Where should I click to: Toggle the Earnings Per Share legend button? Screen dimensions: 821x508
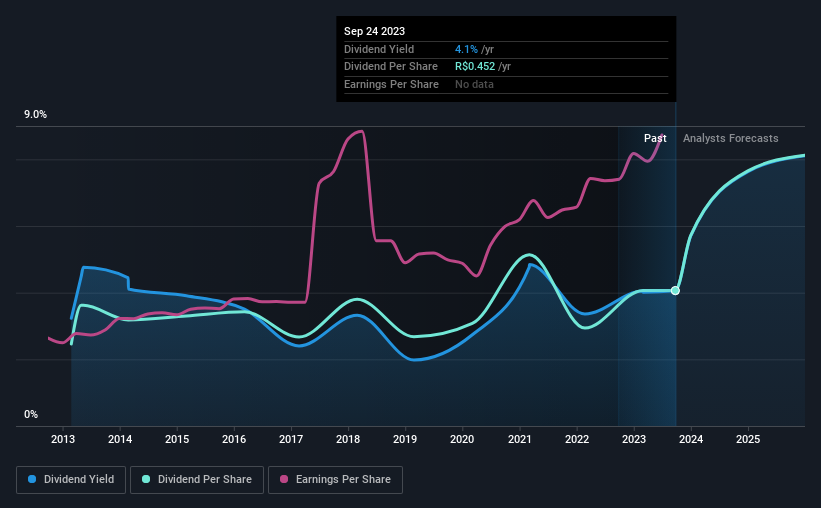pyautogui.click(x=335, y=480)
